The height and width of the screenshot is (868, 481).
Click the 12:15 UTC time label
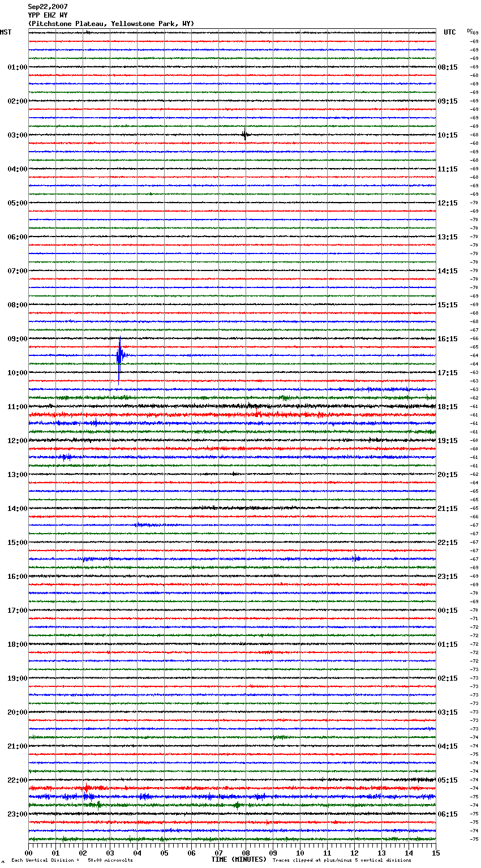448,203
